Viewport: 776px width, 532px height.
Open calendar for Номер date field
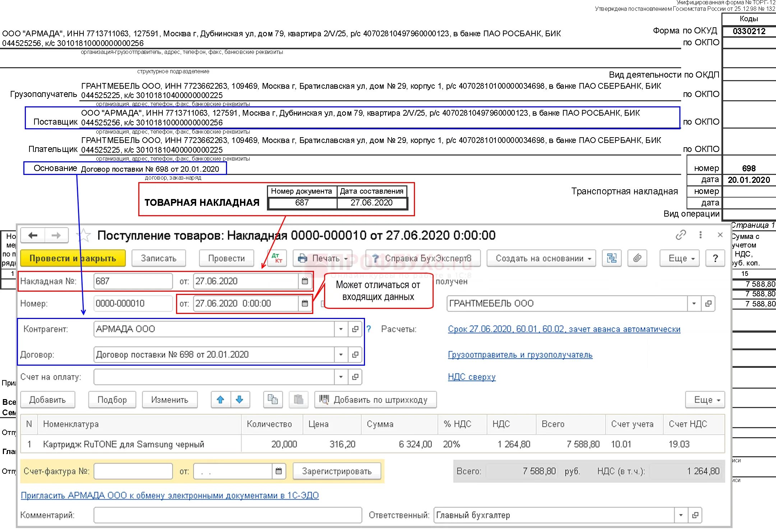(305, 304)
